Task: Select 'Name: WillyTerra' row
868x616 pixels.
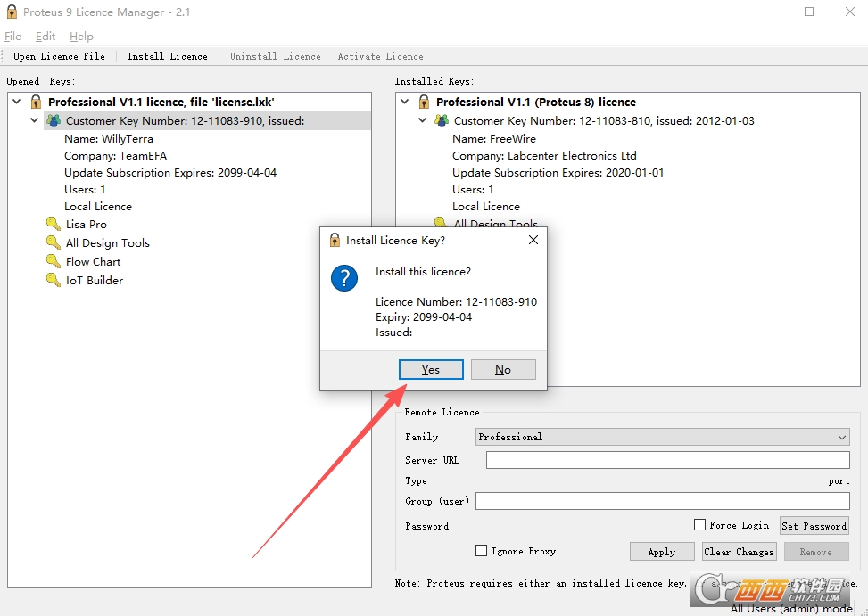Action: [x=109, y=139]
